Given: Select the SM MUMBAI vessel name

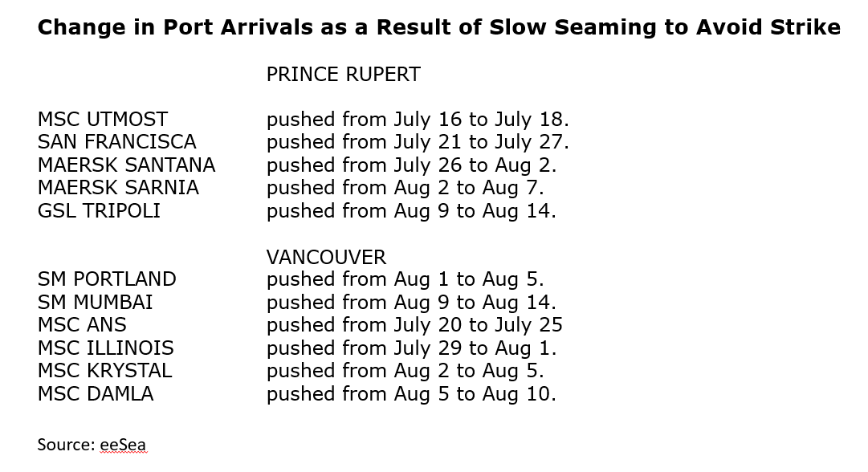Looking at the screenshot, I should 95,302.
